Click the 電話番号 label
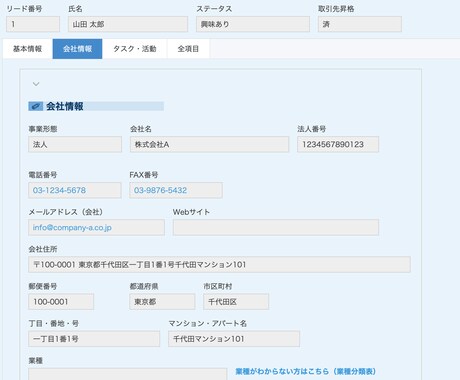Screen dimensions: 460x380 click(x=43, y=175)
